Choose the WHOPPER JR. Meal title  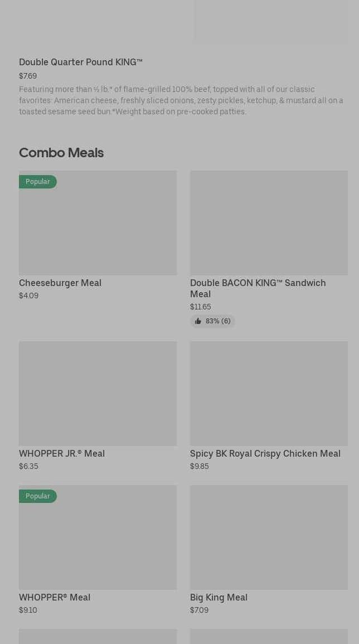[x=62, y=453]
